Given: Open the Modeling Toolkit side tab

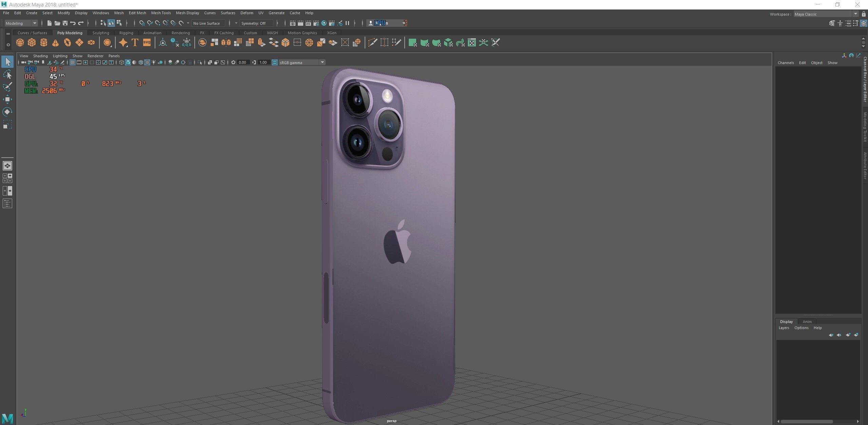Looking at the screenshot, I should [865, 127].
